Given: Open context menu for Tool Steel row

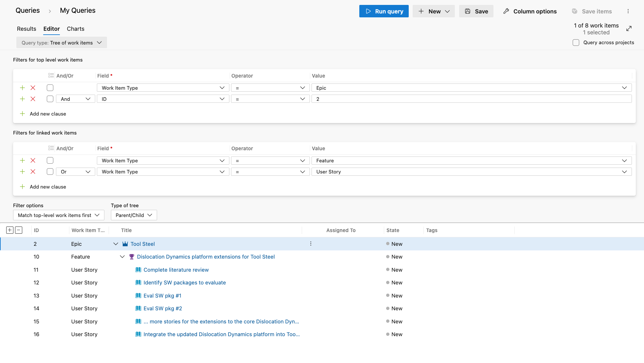Looking at the screenshot, I should pos(311,244).
